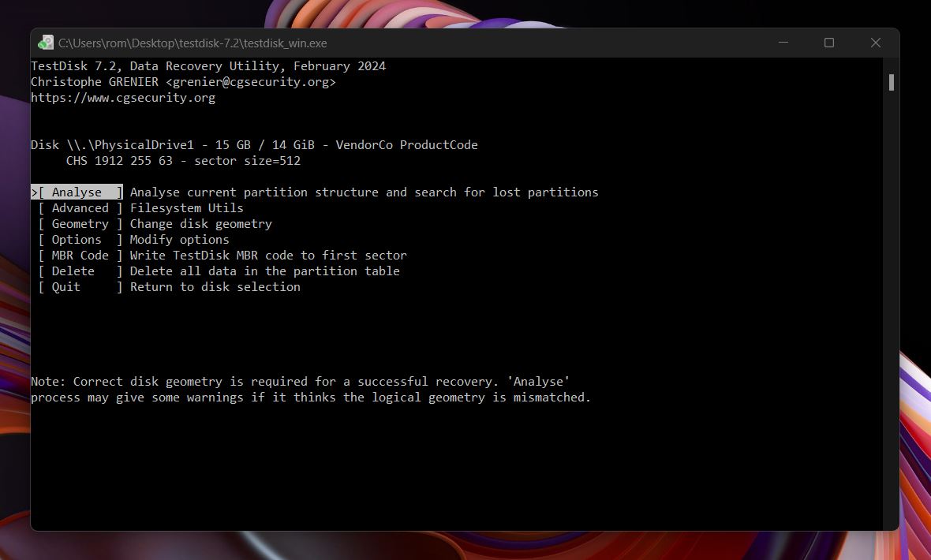931x560 pixels.
Task: Select the Analyse menu option
Action: pyautogui.click(x=77, y=192)
